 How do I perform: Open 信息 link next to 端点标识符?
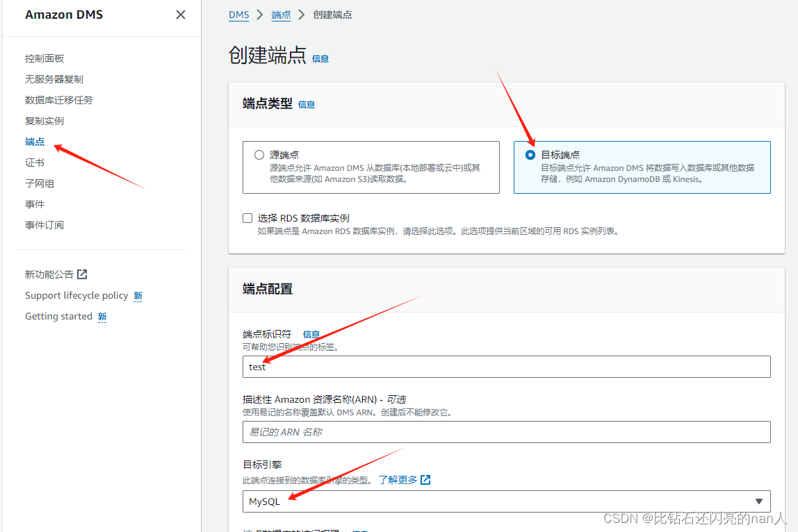click(x=311, y=334)
